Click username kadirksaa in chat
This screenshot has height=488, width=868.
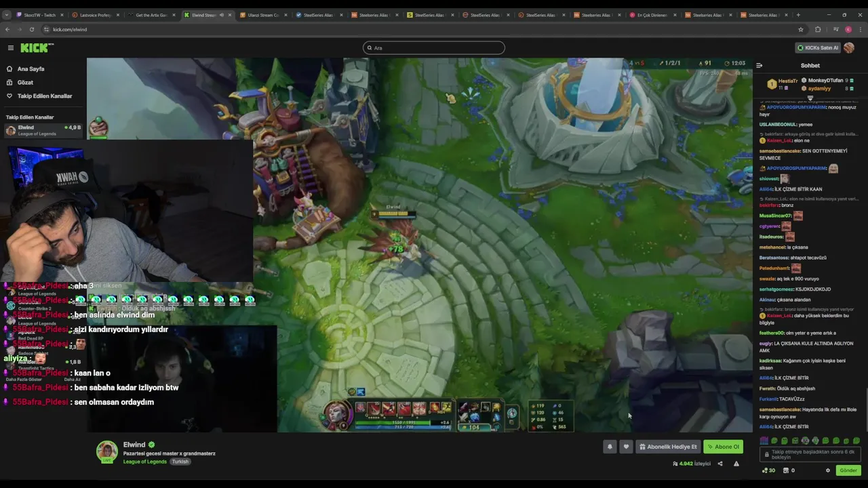pyautogui.click(x=771, y=361)
